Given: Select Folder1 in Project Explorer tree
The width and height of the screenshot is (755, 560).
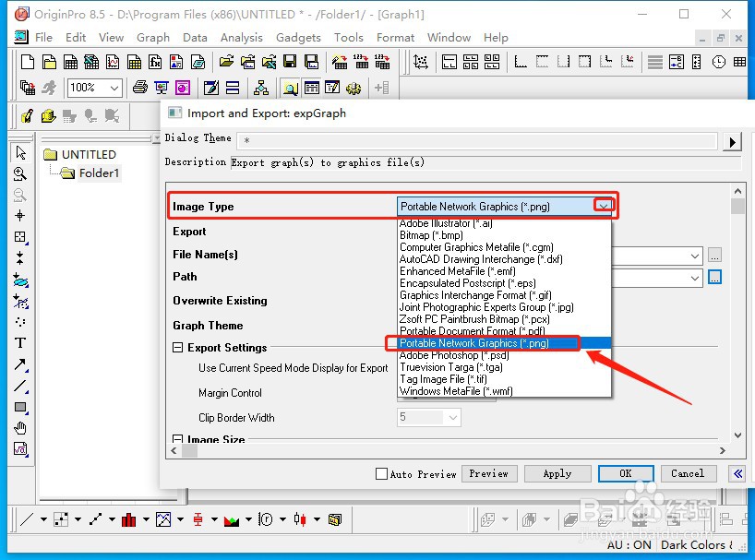Looking at the screenshot, I should [x=98, y=173].
